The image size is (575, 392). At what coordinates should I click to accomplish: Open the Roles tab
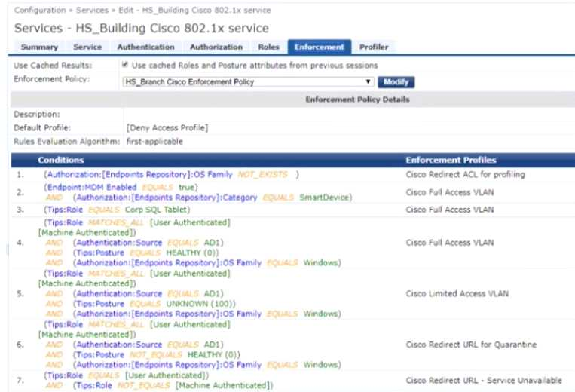pos(268,47)
